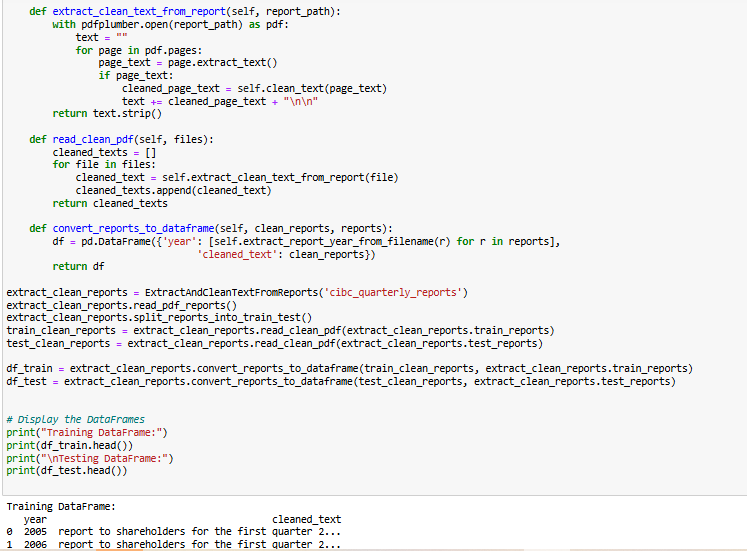The image size is (747, 551).
Task: Click the 'cibc_quarterly_reports' string argument
Action: pos(393,292)
